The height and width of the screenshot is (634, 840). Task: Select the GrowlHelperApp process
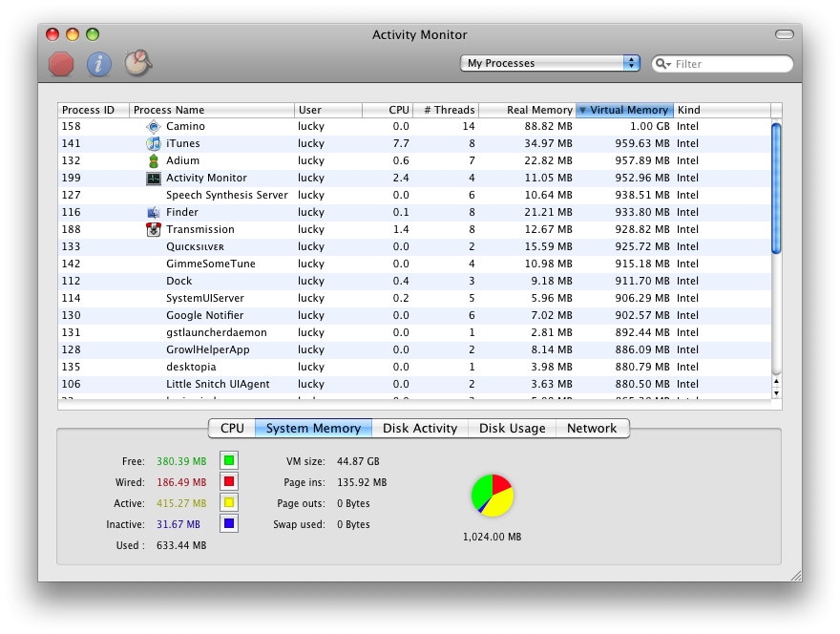pos(414,349)
